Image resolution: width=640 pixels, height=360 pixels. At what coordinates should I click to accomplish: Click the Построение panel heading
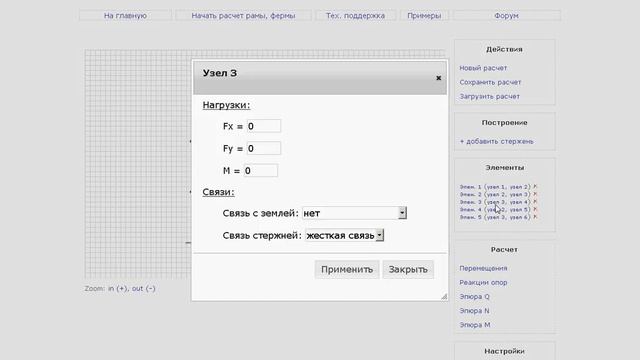(504, 123)
